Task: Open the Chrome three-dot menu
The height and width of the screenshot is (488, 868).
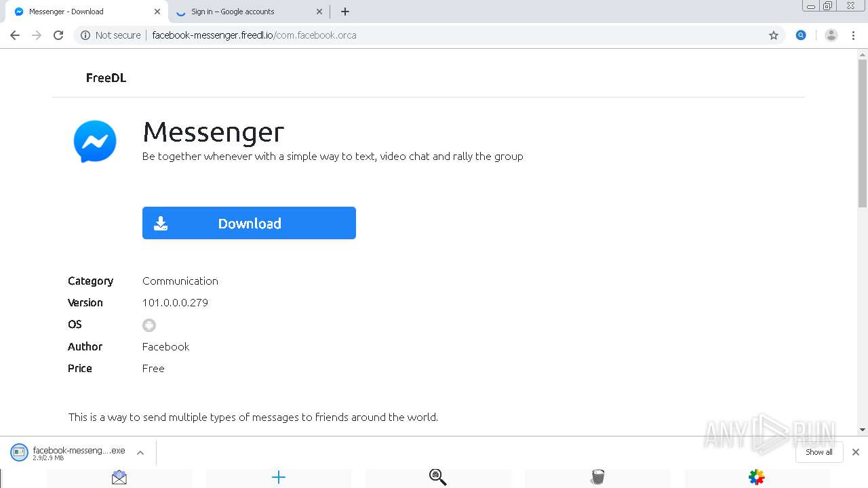Action: pyautogui.click(x=854, y=35)
